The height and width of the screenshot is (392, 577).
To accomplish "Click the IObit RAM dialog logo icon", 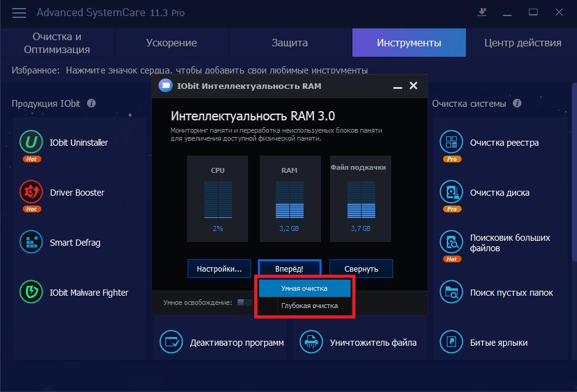I will [165, 86].
